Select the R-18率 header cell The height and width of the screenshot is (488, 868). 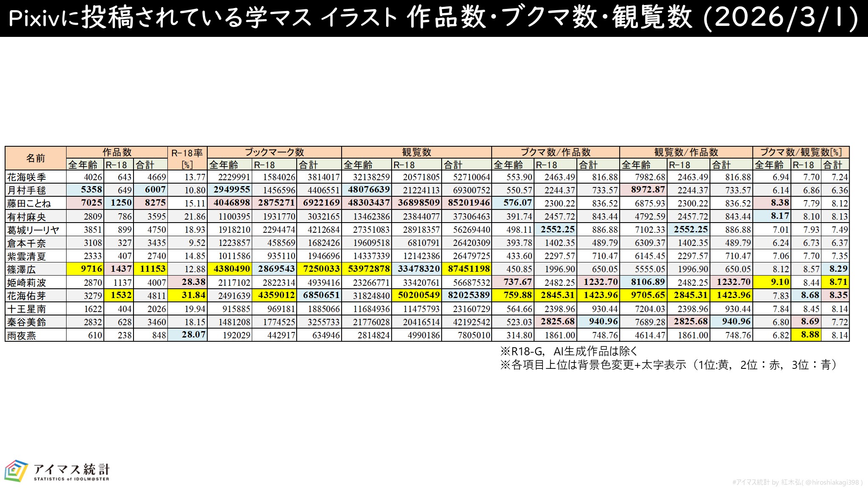187,158
